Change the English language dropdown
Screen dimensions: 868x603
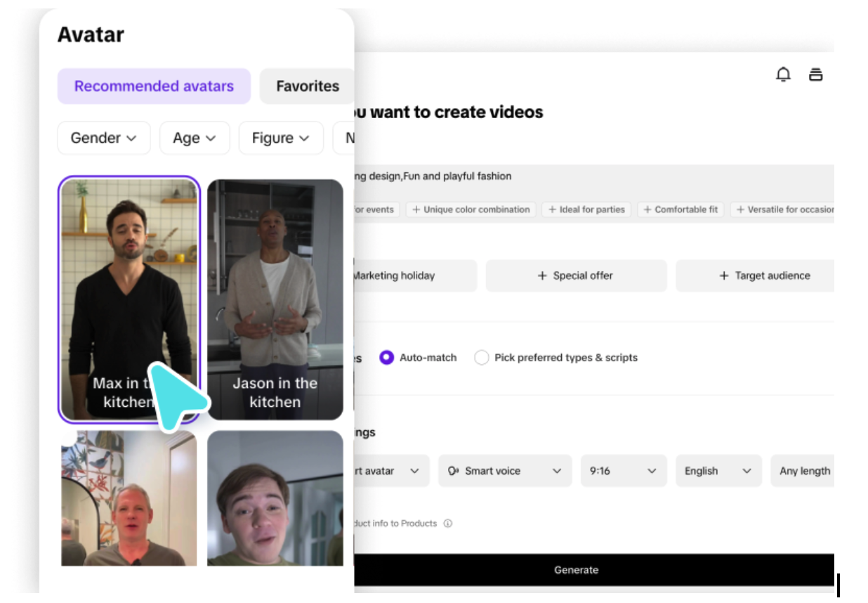[x=718, y=471]
